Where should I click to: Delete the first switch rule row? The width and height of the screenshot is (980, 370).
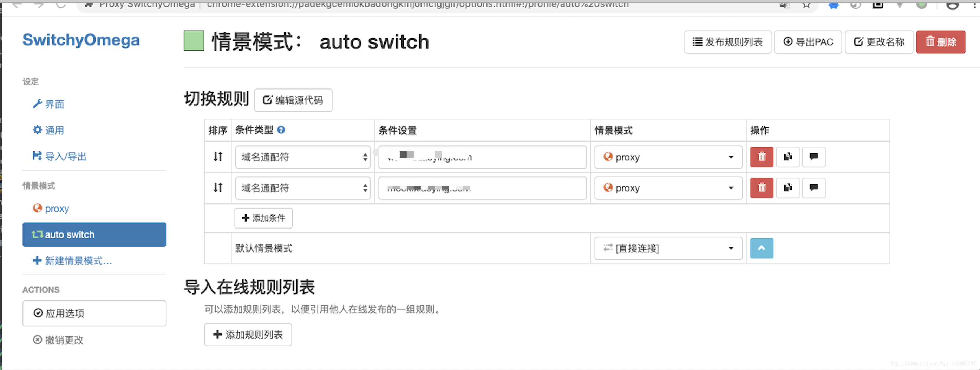tap(762, 157)
